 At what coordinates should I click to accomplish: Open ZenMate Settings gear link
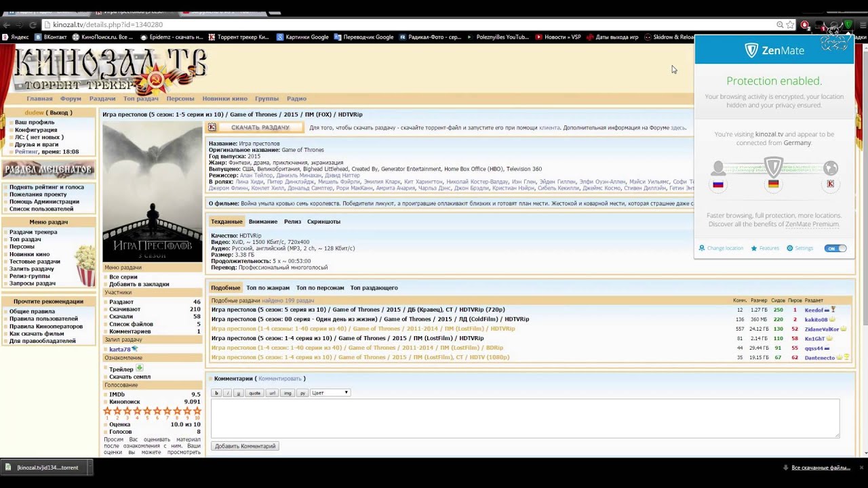[800, 248]
